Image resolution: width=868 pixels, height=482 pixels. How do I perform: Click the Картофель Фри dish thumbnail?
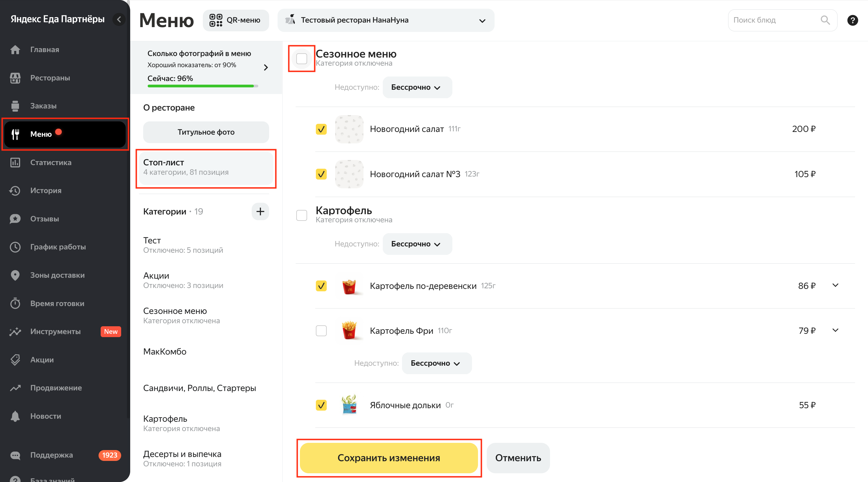[x=349, y=331]
